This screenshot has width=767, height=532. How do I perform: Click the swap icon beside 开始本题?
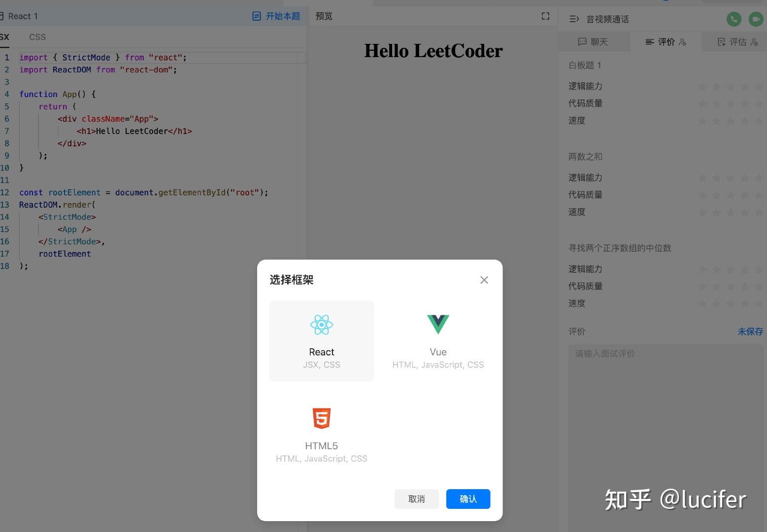(256, 16)
